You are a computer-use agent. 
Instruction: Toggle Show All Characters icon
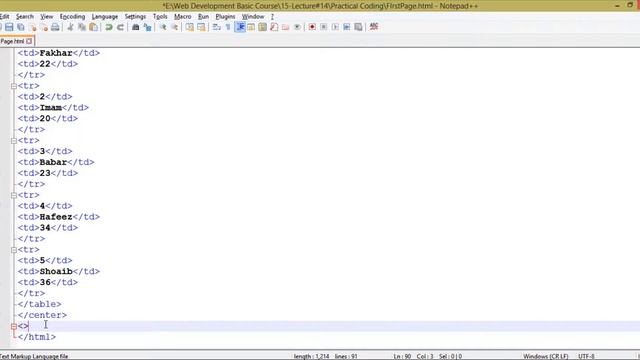coord(228,27)
